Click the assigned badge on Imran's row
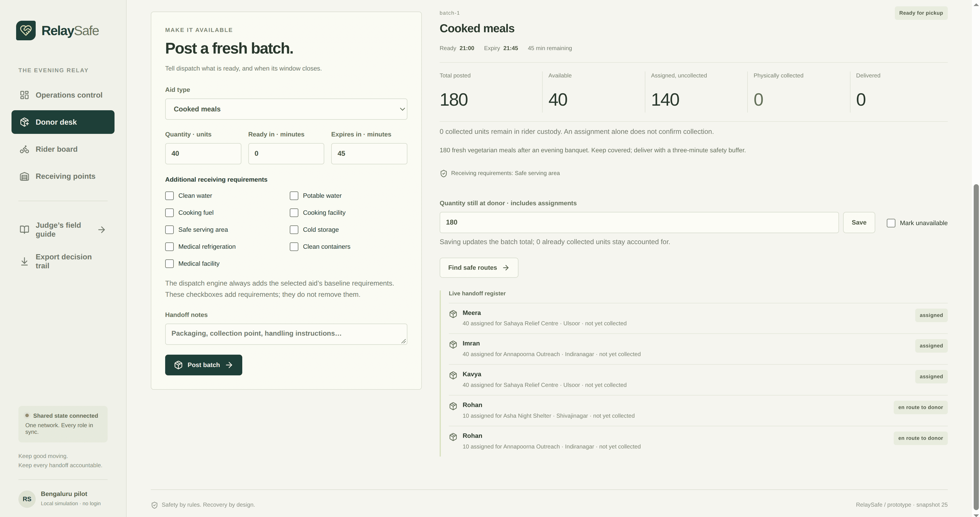This screenshot has height=517, width=980. coord(931,346)
